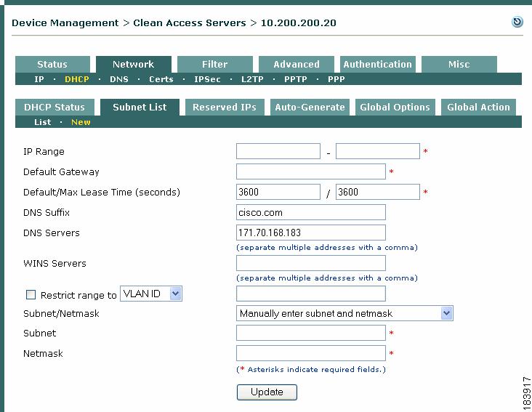Go to the Certs submenu
The image size is (532, 412).
click(x=161, y=79)
